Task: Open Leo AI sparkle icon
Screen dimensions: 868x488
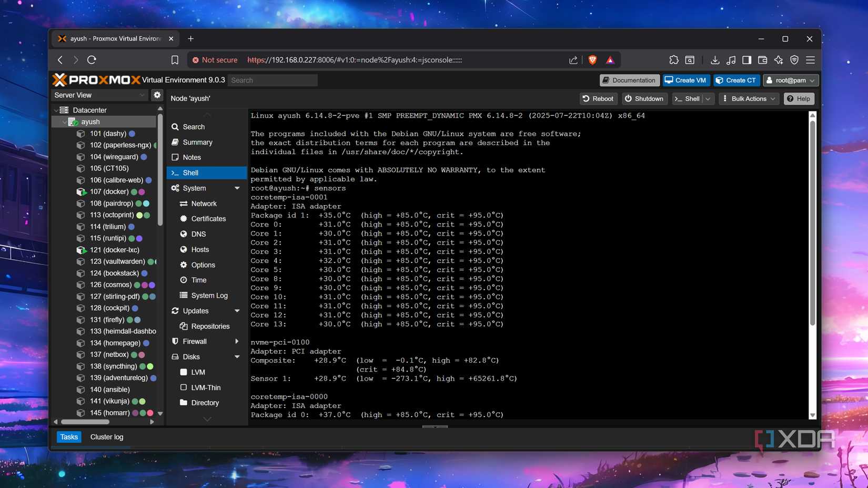Action: [x=779, y=60]
